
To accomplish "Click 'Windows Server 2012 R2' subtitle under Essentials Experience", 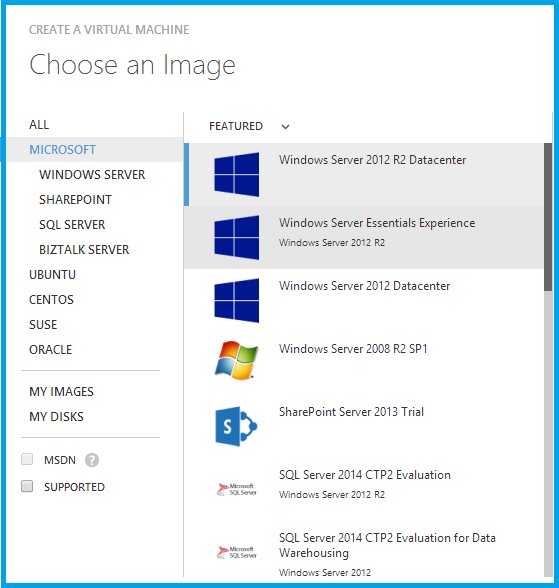I will [332, 243].
